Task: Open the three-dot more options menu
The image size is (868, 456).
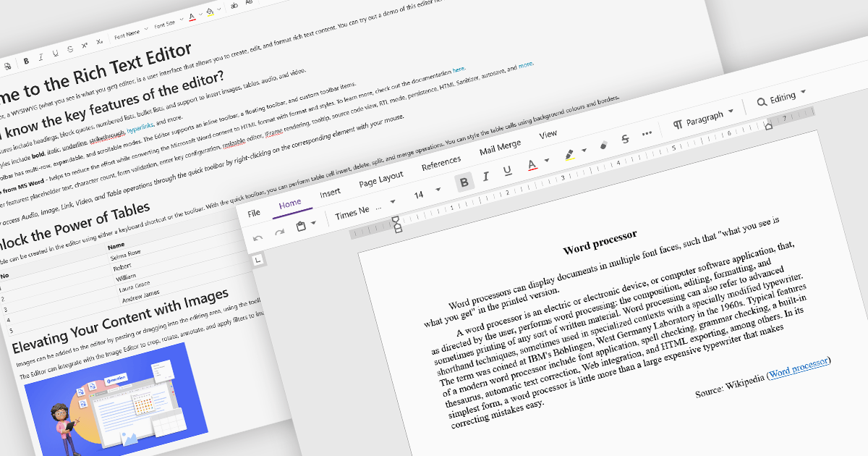Action: click(647, 133)
